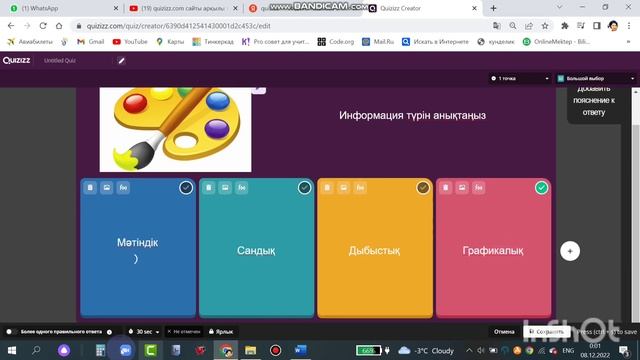Add image to the Мәтіндік answer
Image resolution: width=640 pixels, height=360 pixels.
click(107, 187)
